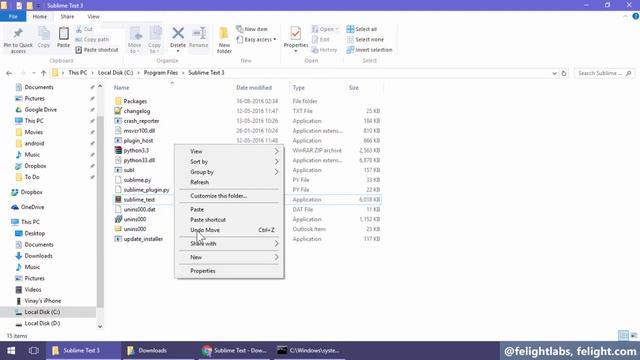Click Edit in Open group

click(x=320, y=40)
